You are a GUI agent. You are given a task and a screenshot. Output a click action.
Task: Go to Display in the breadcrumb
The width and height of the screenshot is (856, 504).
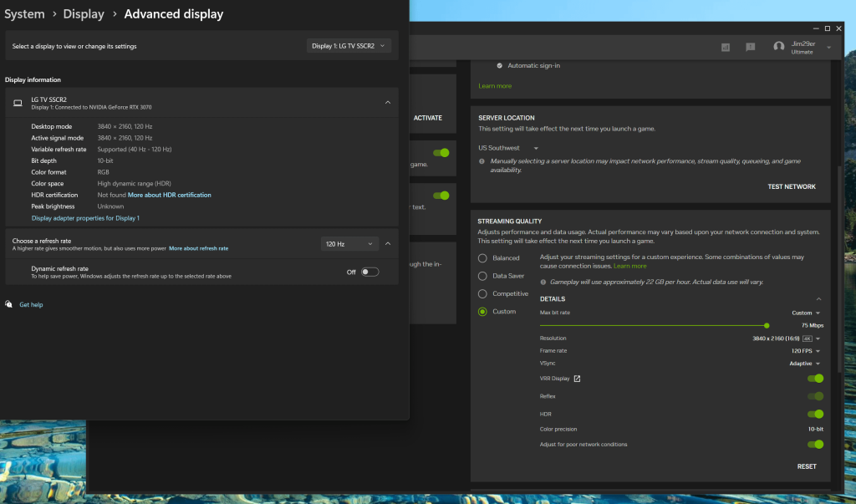point(84,13)
